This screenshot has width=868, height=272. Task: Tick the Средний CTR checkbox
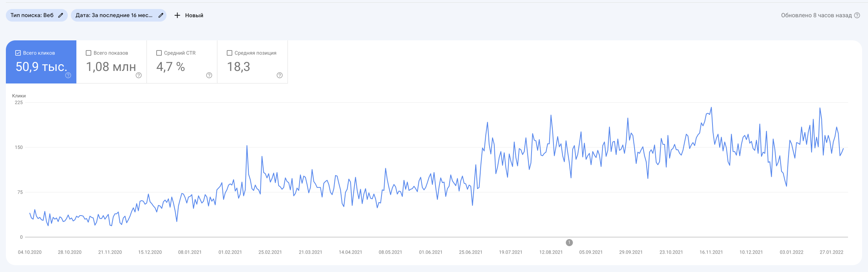(159, 53)
